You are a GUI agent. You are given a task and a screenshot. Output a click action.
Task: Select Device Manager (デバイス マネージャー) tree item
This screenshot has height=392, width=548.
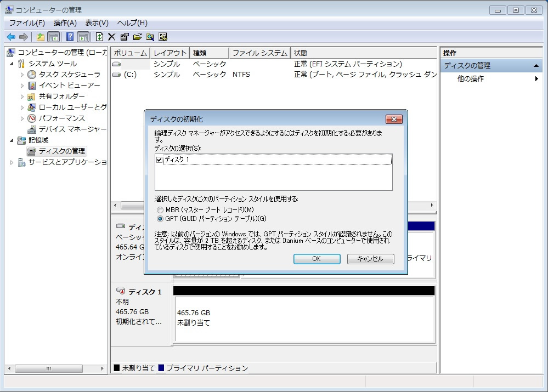tap(72, 129)
